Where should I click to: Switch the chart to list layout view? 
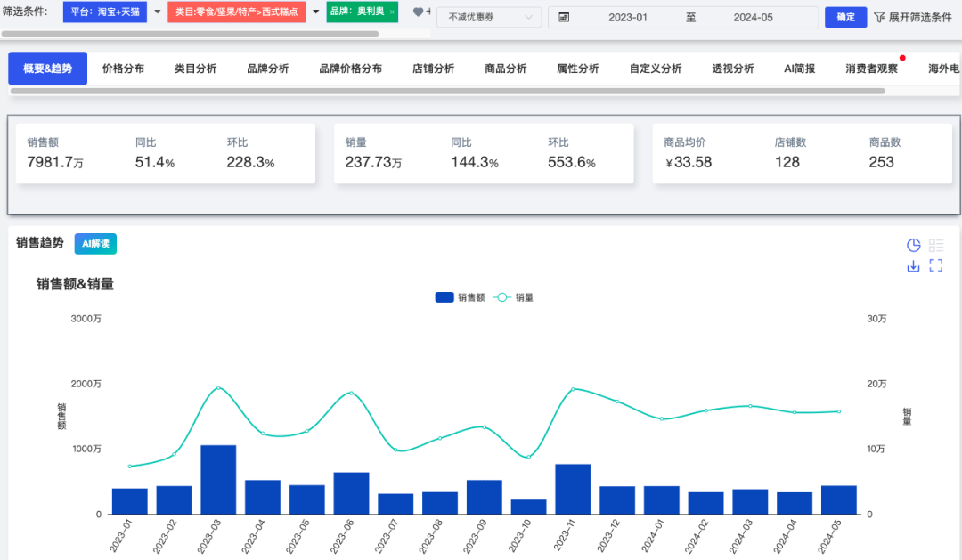pyautogui.click(x=936, y=245)
